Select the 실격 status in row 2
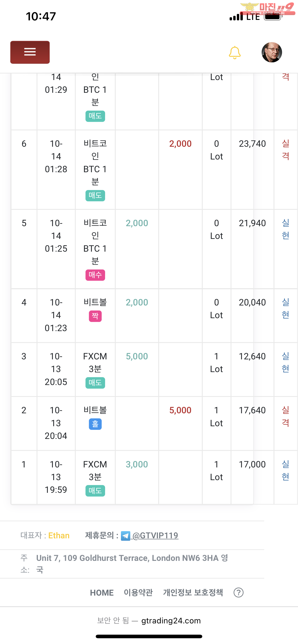Screen dimensions: 298x644 click(286, 416)
